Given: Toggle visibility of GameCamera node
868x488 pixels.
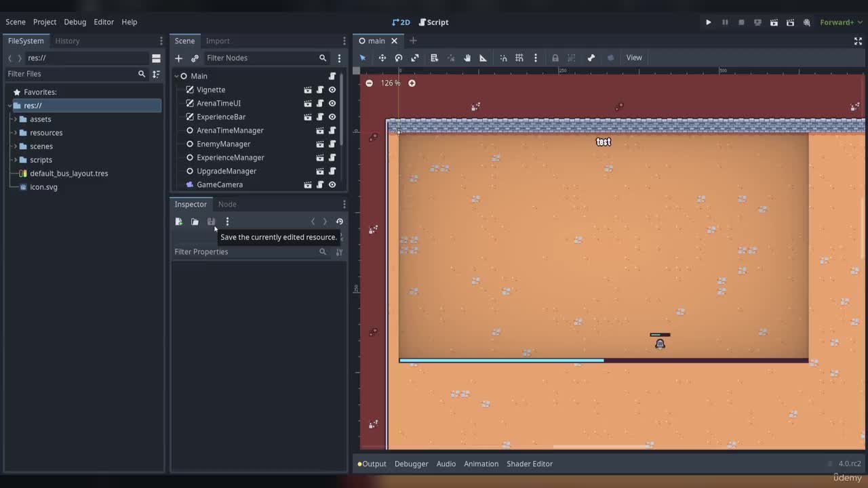Looking at the screenshot, I should 332,184.
